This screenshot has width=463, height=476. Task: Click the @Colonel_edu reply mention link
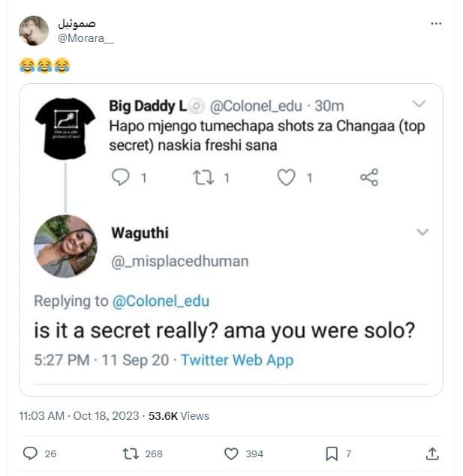point(161,301)
